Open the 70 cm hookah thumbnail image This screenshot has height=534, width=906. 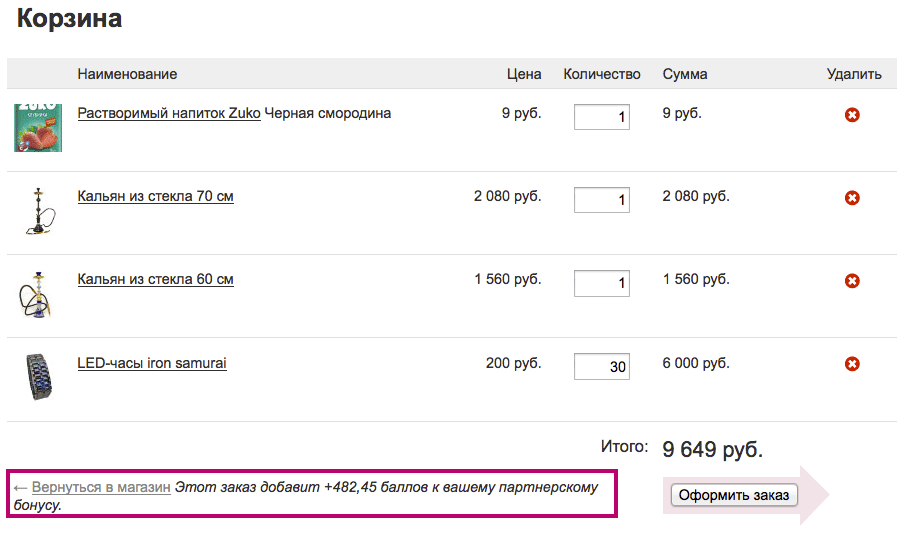coord(39,211)
